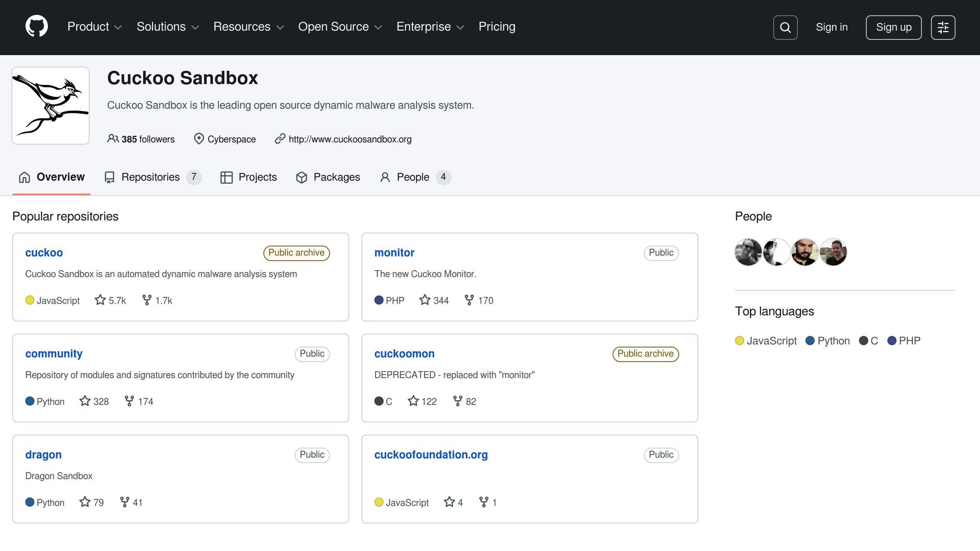Click fork icon on cuckoomon repository
Viewport: 980px width, 551px height.
coord(458,401)
